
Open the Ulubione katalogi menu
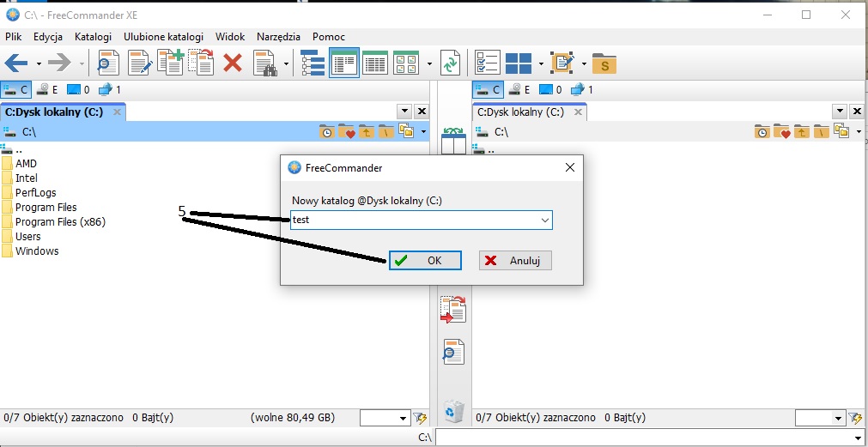point(163,37)
